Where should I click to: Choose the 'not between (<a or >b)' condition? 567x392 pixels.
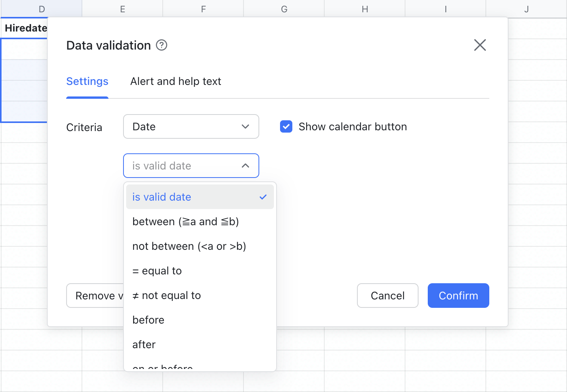[x=189, y=246]
